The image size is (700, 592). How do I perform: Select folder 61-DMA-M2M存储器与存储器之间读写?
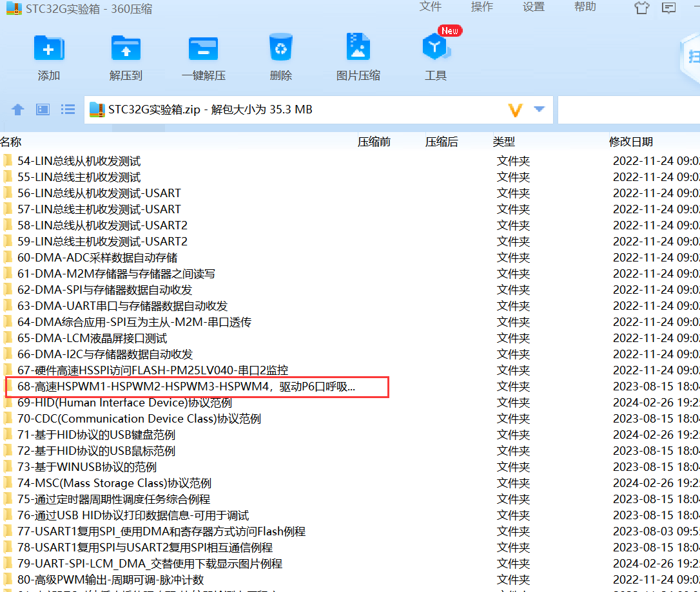pos(116,274)
